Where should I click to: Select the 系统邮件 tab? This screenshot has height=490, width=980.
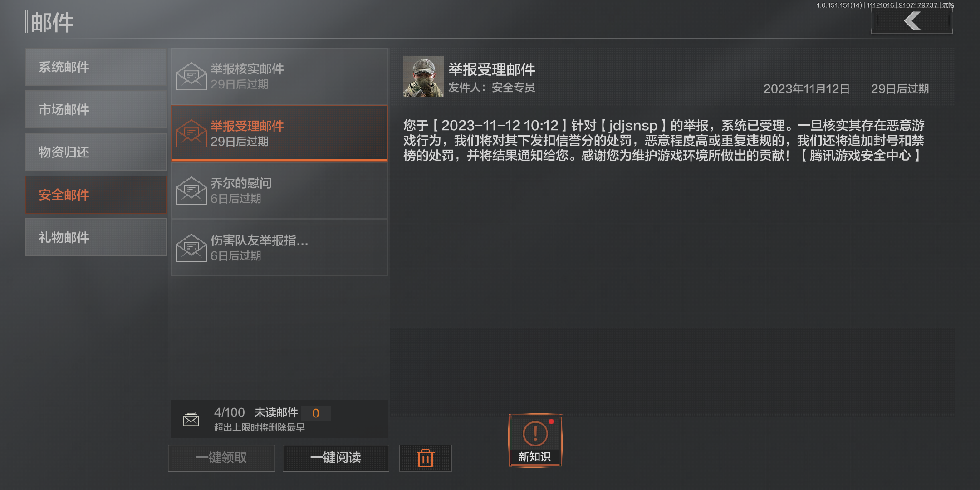coord(96,67)
